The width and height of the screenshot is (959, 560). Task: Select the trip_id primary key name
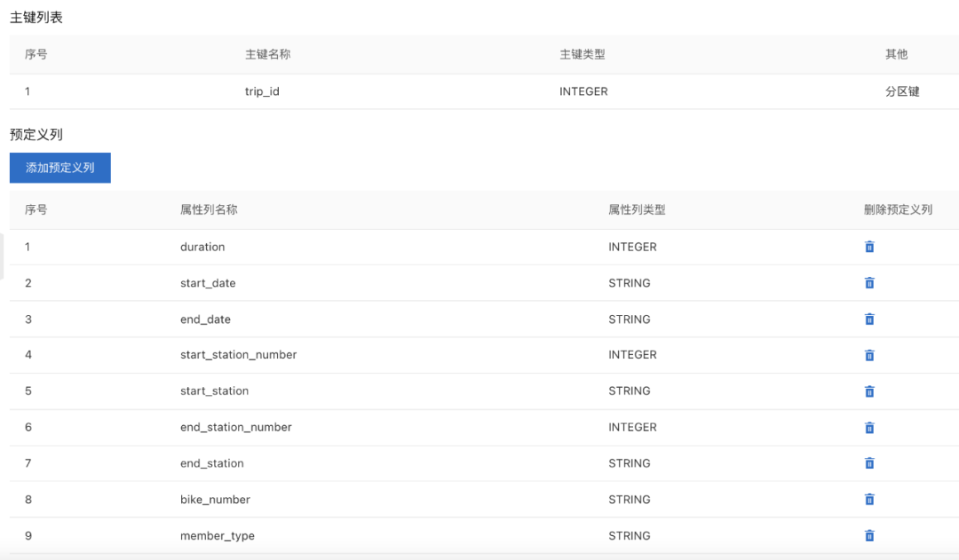pos(262,91)
